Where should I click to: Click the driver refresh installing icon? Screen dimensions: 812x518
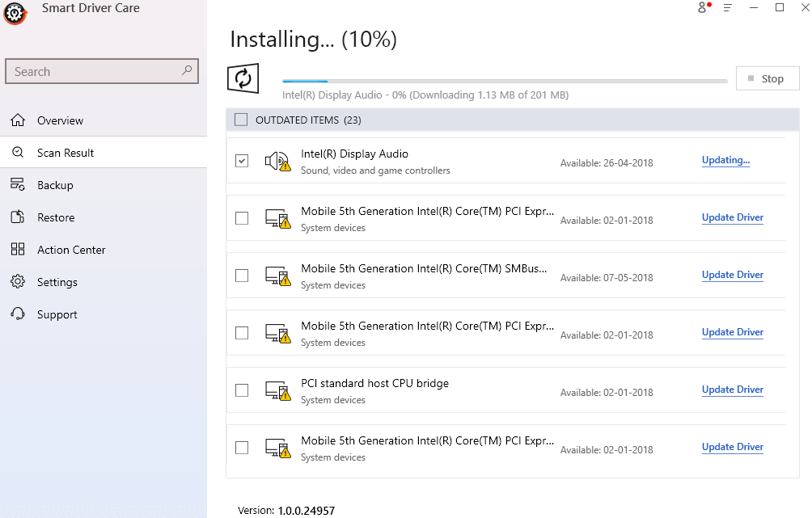pyautogui.click(x=243, y=78)
